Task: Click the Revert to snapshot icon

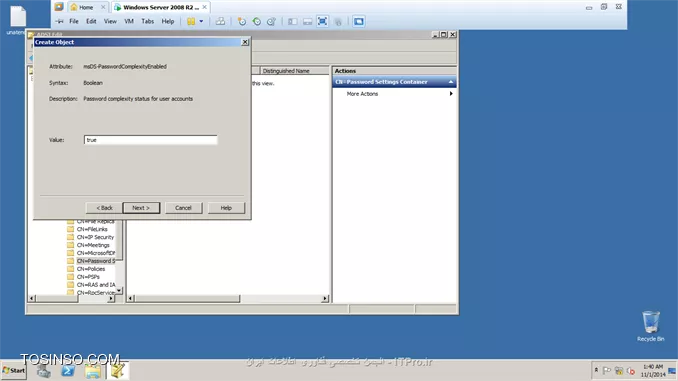Action: pyautogui.click(x=256, y=21)
